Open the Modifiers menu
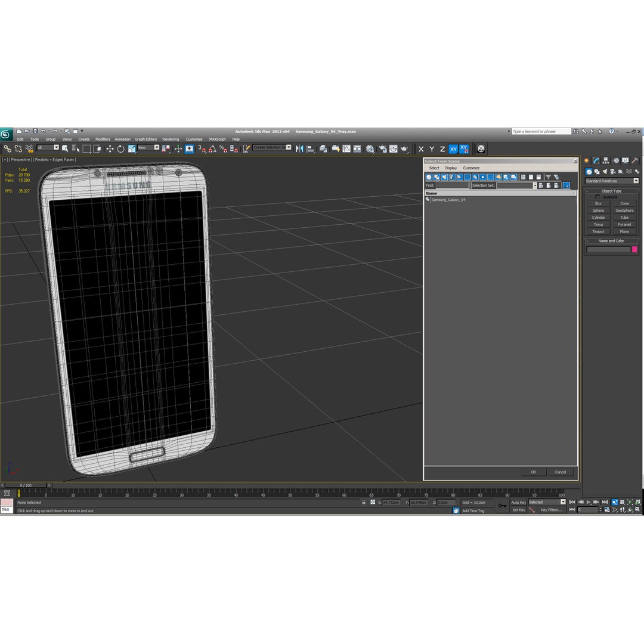This screenshot has width=644, height=644. click(103, 139)
